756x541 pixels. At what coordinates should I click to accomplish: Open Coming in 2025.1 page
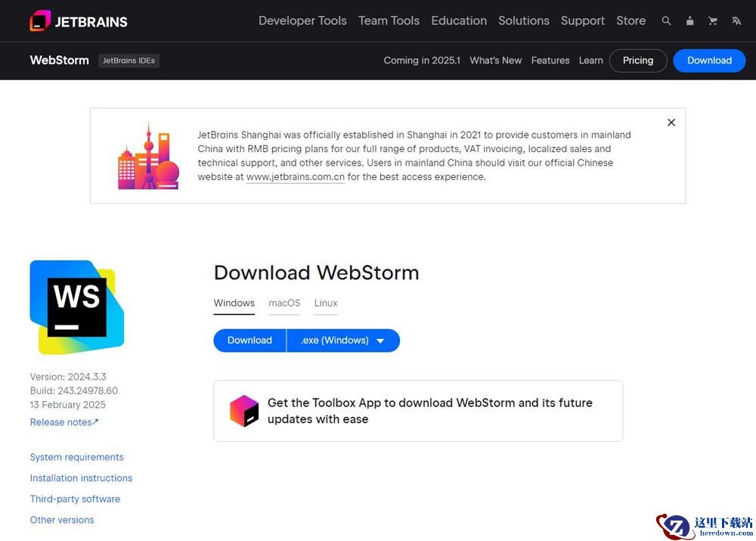tap(422, 61)
